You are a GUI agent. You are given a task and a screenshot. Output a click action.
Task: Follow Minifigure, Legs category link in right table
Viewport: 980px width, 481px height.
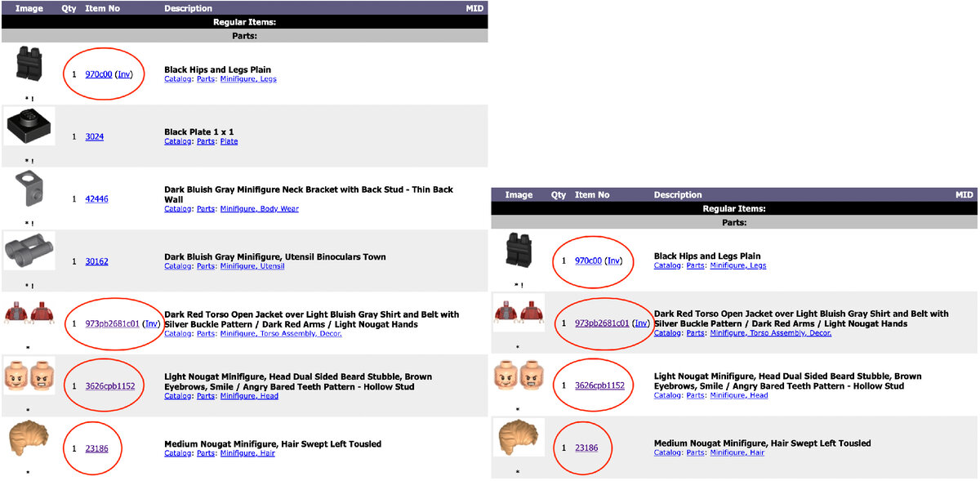coord(738,265)
